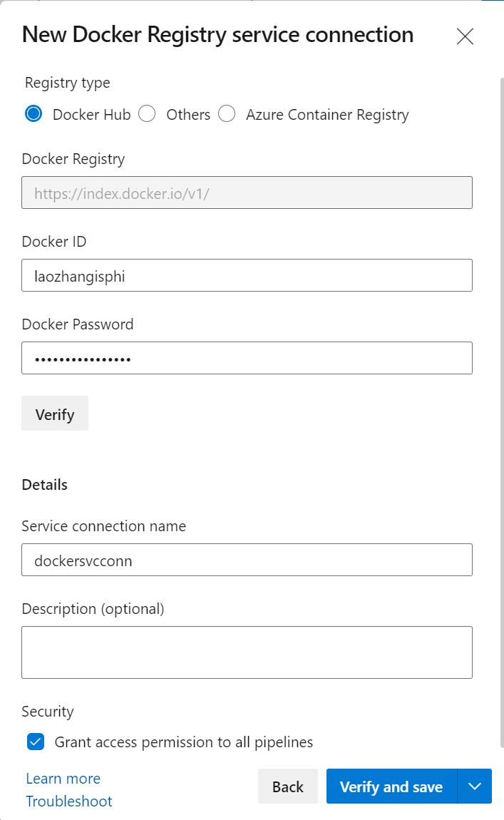The height and width of the screenshot is (820, 504).
Task: Uncheck Grant access permission to all pipelines
Action: point(36,742)
